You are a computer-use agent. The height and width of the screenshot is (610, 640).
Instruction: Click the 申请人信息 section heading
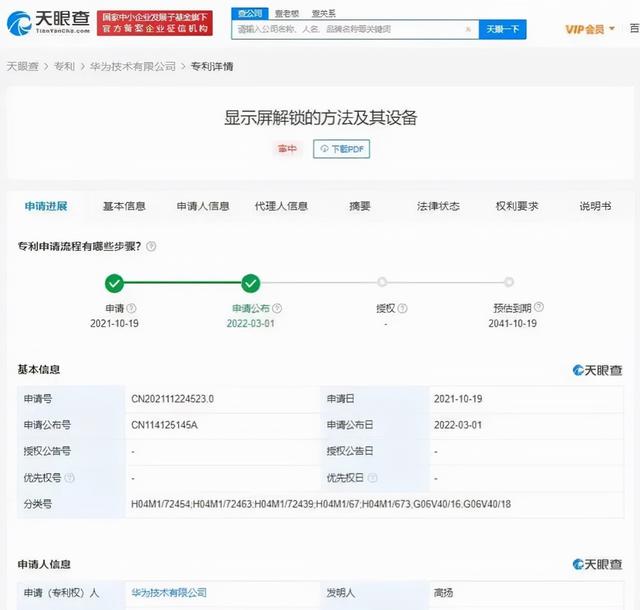[44, 564]
